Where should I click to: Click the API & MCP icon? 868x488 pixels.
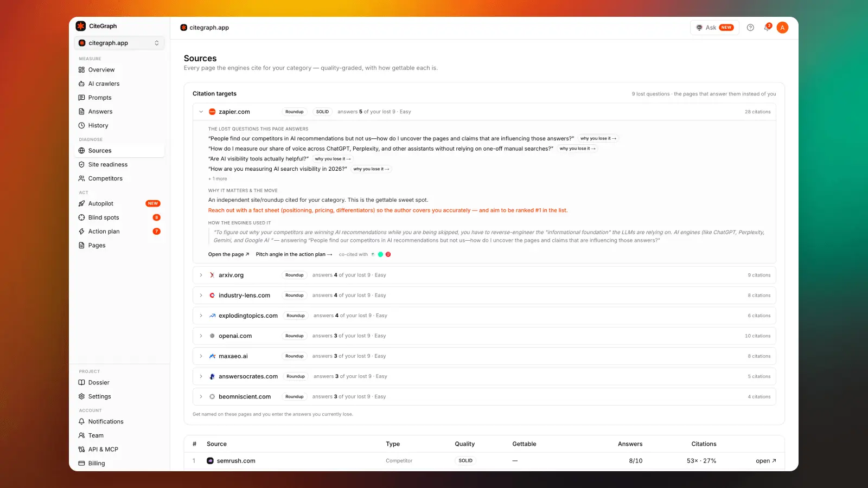click(x=81, y=450)
